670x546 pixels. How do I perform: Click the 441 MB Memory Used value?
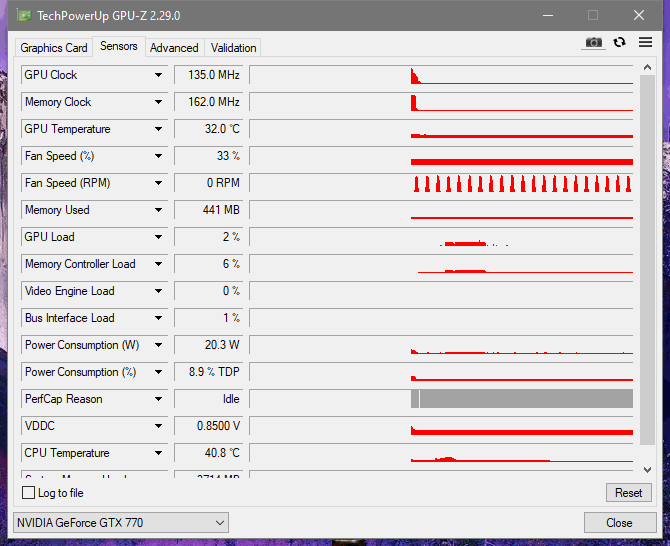click(x=209, y=210)
